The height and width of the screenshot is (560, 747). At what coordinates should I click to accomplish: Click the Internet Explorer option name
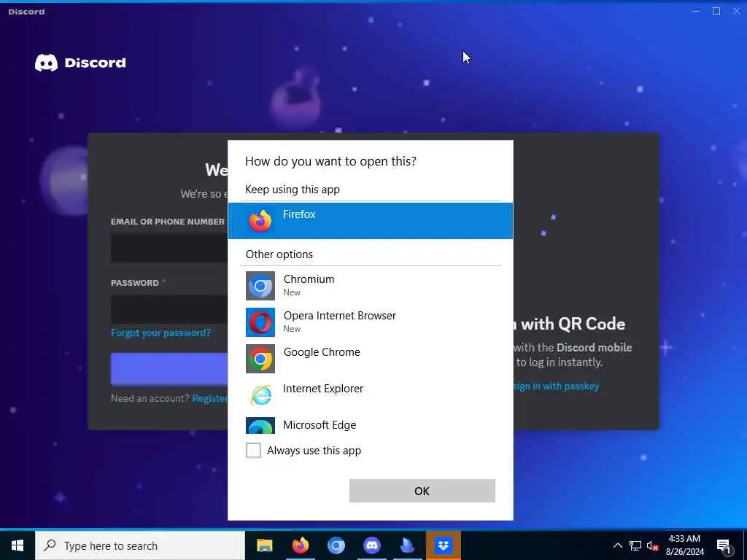(323, 389)
